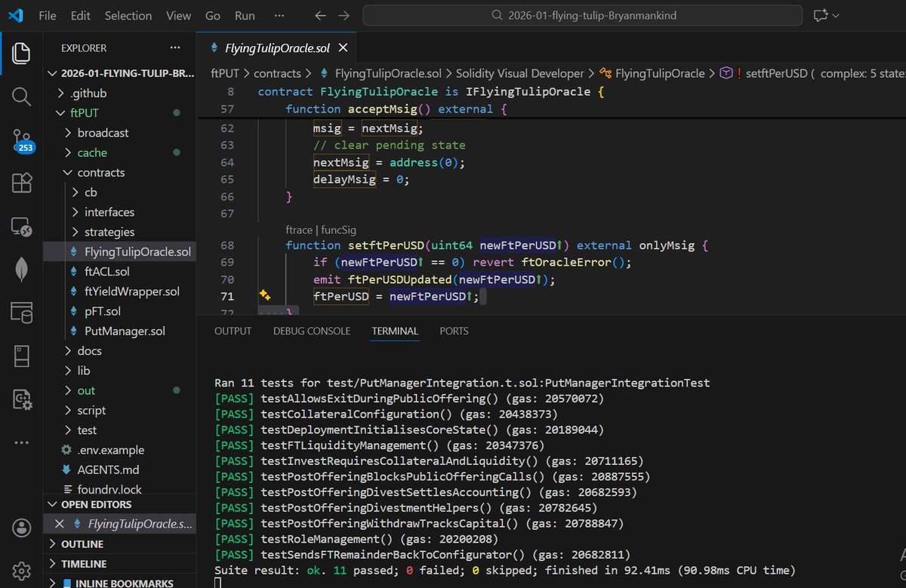Expand the .github folder
Viewport: 906px width, 588px height.
click(119, 93)
